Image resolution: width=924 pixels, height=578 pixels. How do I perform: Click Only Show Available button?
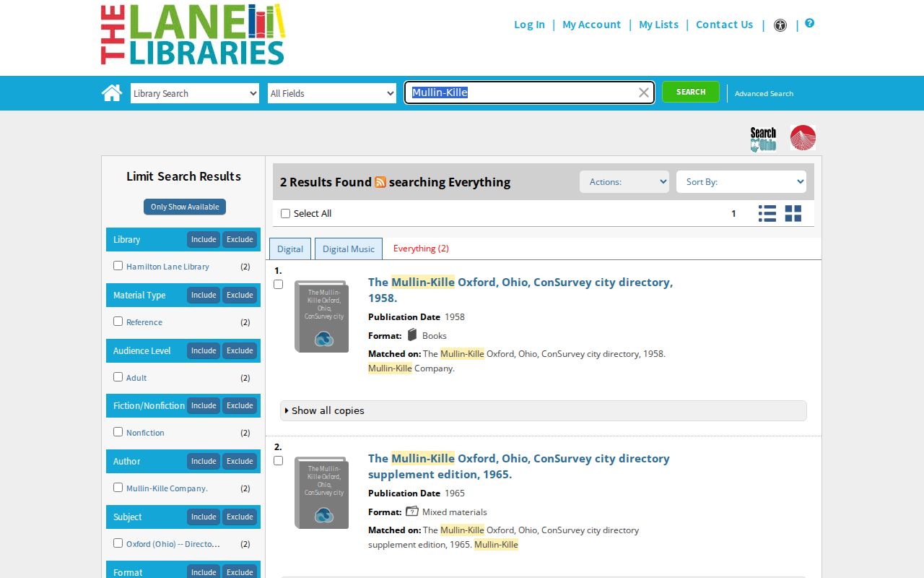185,207
